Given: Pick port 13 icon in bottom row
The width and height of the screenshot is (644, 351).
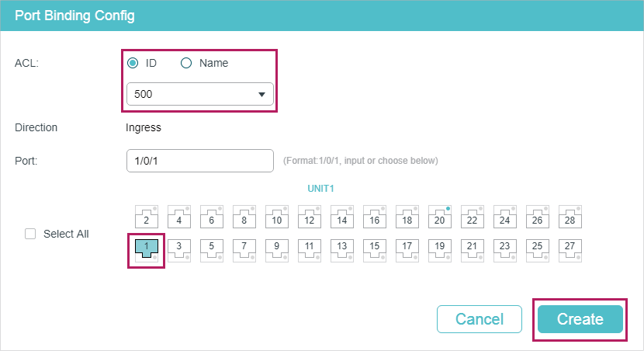Looking at the screenshot, I should click(x=342, y=248).
